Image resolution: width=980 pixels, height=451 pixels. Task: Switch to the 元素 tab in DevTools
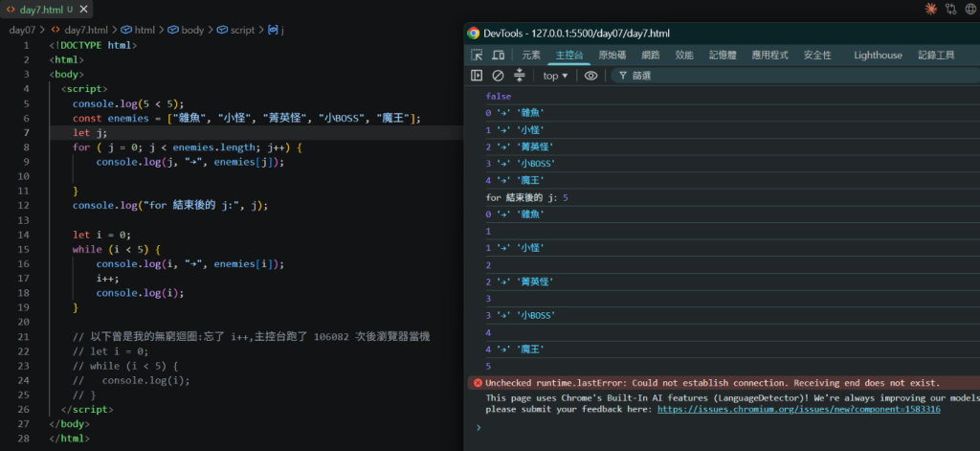(x=531, y=55)
